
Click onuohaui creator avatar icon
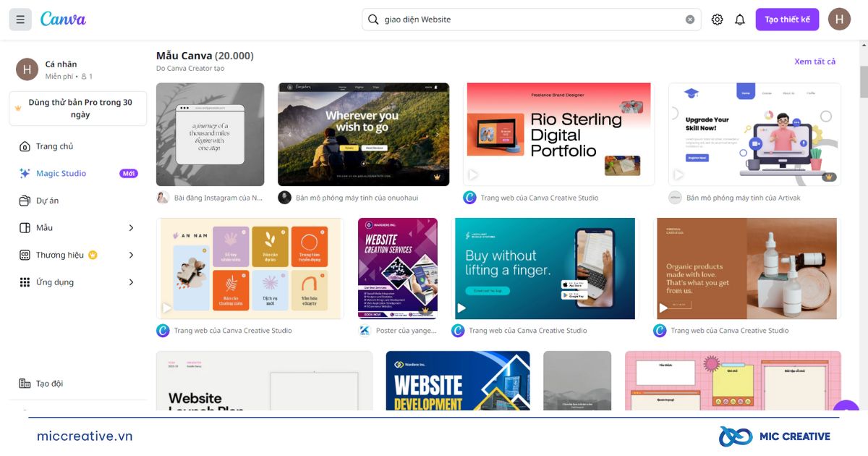(x=284, y=198)
